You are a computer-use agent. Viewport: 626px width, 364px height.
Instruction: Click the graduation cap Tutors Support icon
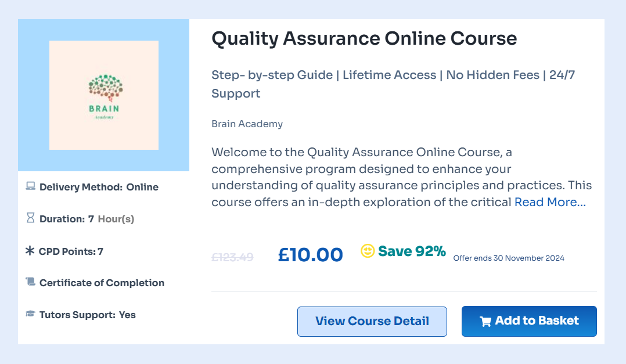(31, 314)
